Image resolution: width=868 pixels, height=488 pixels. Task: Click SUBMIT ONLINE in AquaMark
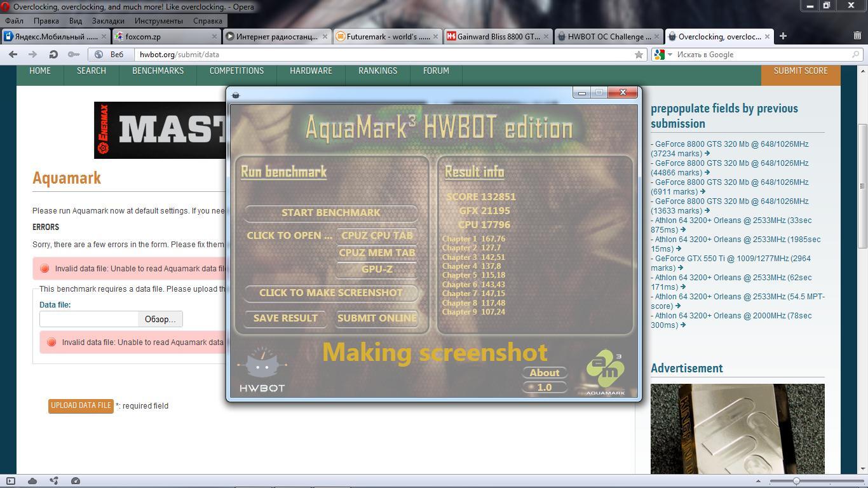coord(377,318)
